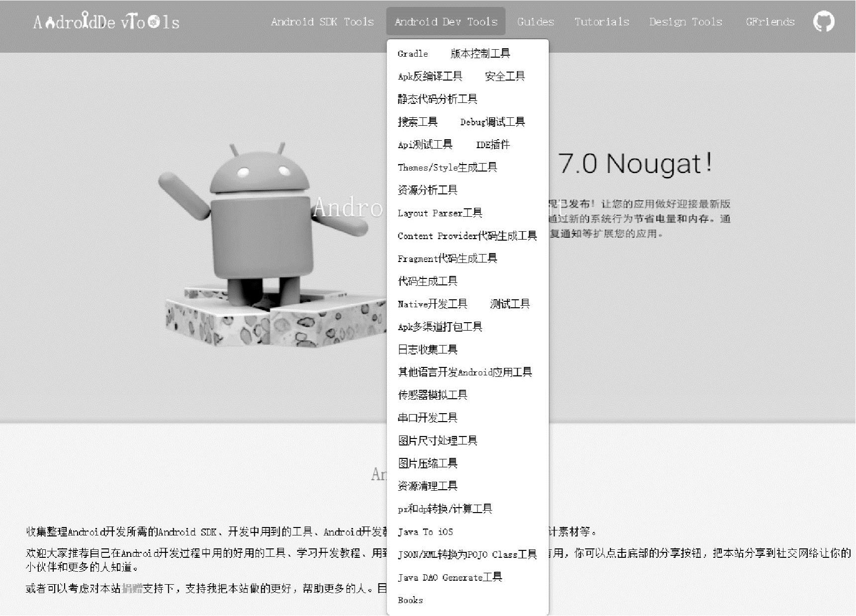Click the 捐赠 donation link
The height and width of the screenshot is (616, 856).
tap(132, 589)
